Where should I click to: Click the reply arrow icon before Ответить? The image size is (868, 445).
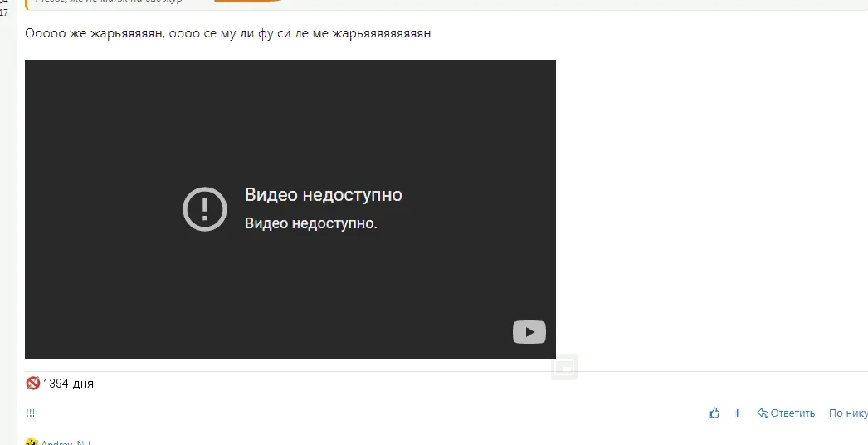point(763,413)
